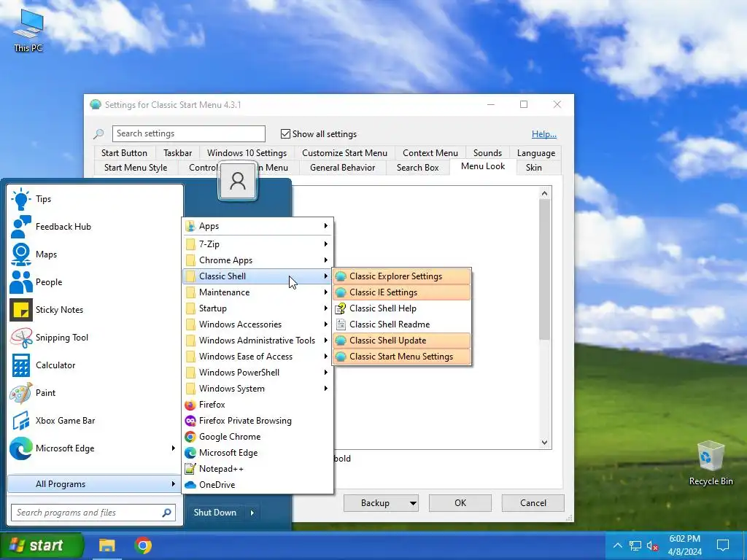
Task: Open the Shut Down options arrow
Action: [x=252, y=513]
